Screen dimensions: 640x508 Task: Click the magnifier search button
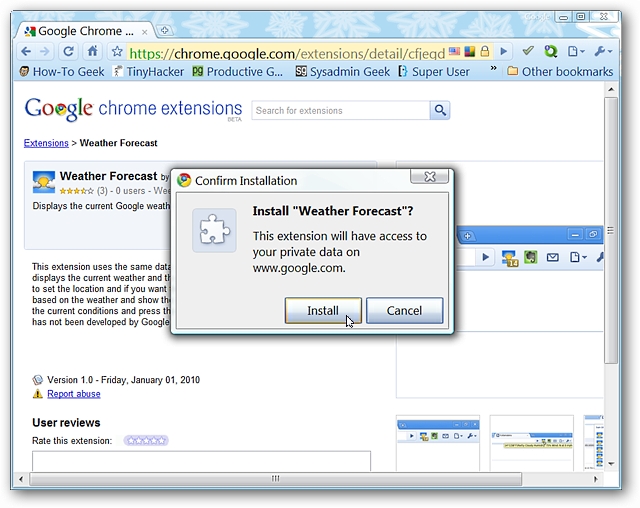coord(440,110)
